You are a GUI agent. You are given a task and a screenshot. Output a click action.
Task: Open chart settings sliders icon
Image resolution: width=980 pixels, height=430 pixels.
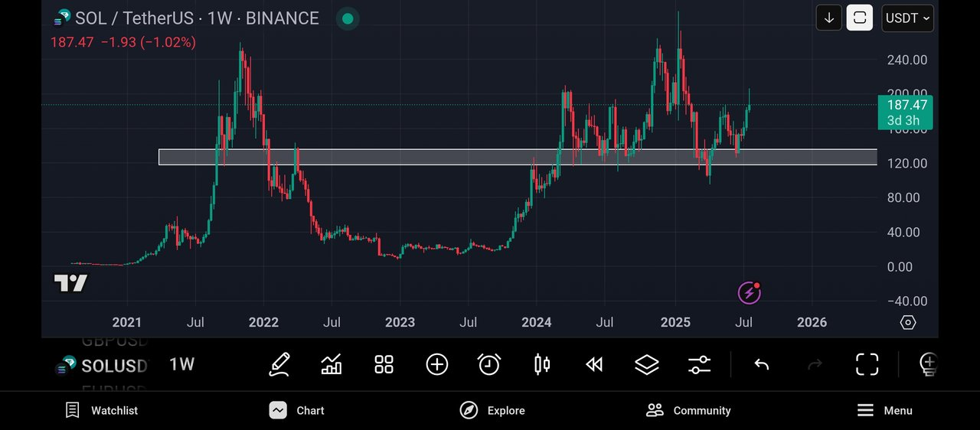(x=699, y=364)
